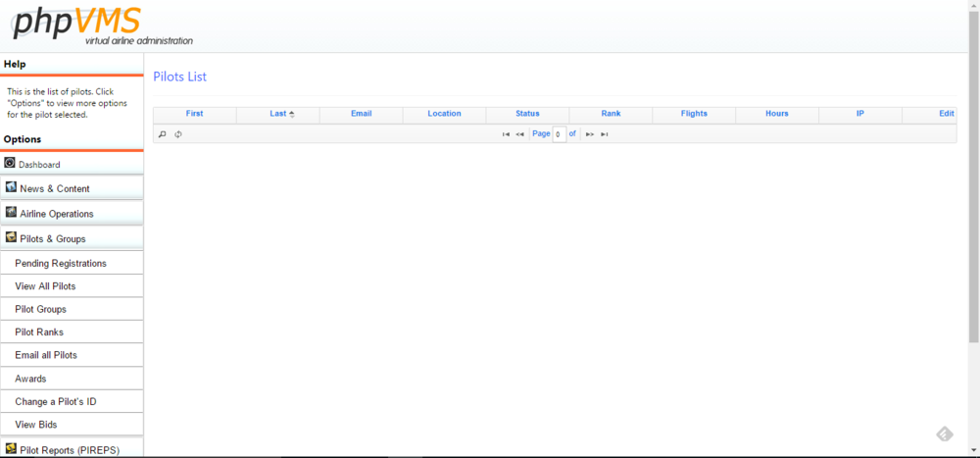Open the Email all Pilots link

(46, 355)
